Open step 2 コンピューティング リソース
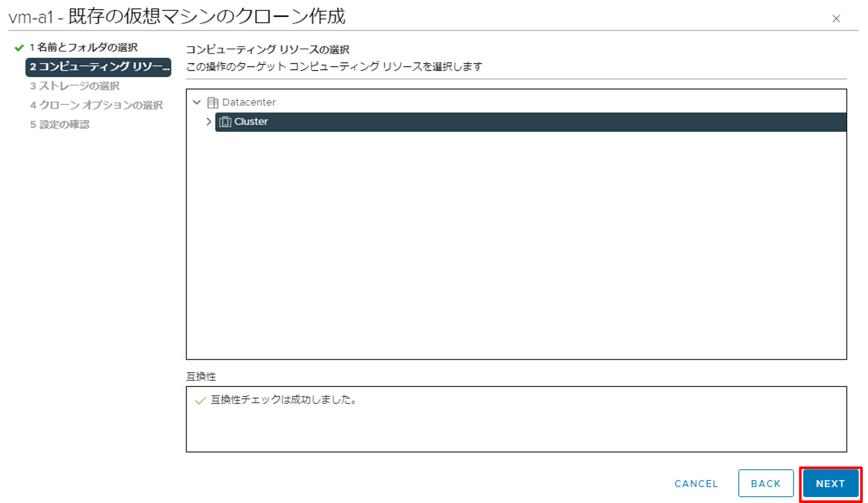Image resolution: width=868 pixels, height=503 pixels. (98, 67)
